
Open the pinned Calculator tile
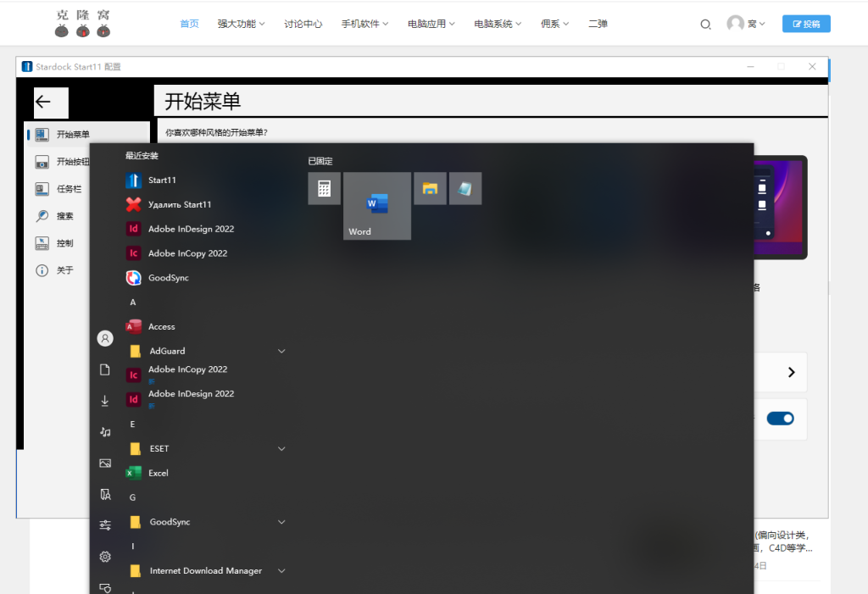(325, 188)
